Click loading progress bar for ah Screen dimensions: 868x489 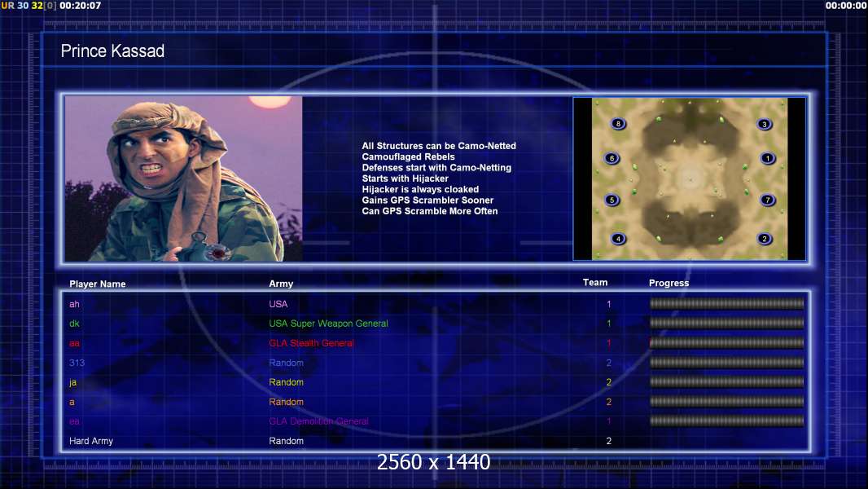click(727, 303)
